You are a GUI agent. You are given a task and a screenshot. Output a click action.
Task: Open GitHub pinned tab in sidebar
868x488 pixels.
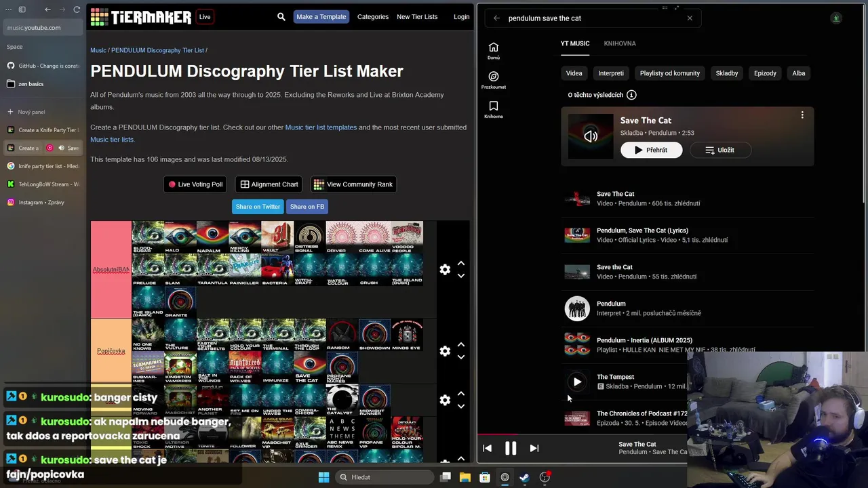(x=43, y=66)
